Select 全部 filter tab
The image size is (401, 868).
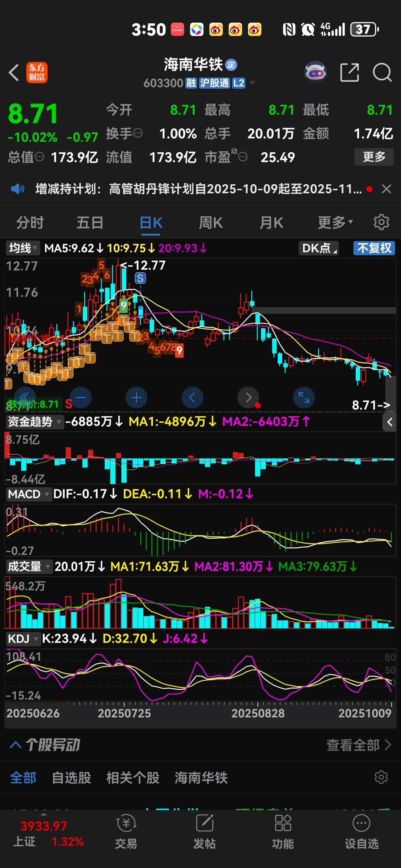[x=23, y=777]
